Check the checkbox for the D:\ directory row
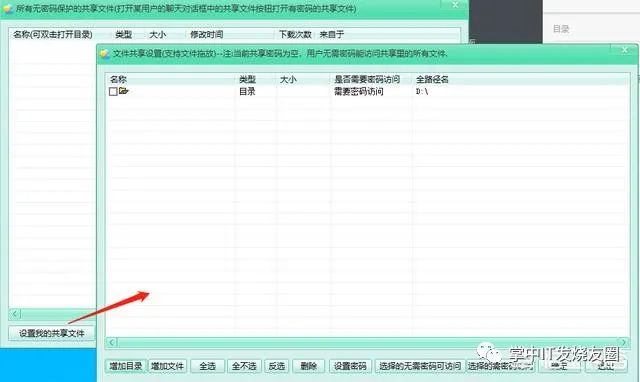Image resolution: width=640 pixels, height=382 pixels. [x=113, y=91]
